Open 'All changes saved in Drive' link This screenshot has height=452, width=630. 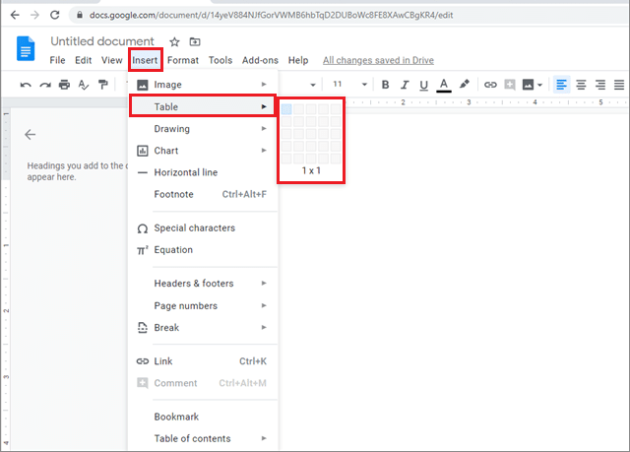pyautogui.click(x=380, y=60)
